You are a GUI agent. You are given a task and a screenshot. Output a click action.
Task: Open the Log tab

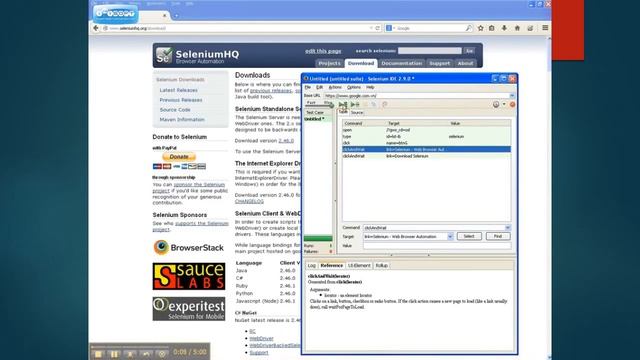pos(312,265)
